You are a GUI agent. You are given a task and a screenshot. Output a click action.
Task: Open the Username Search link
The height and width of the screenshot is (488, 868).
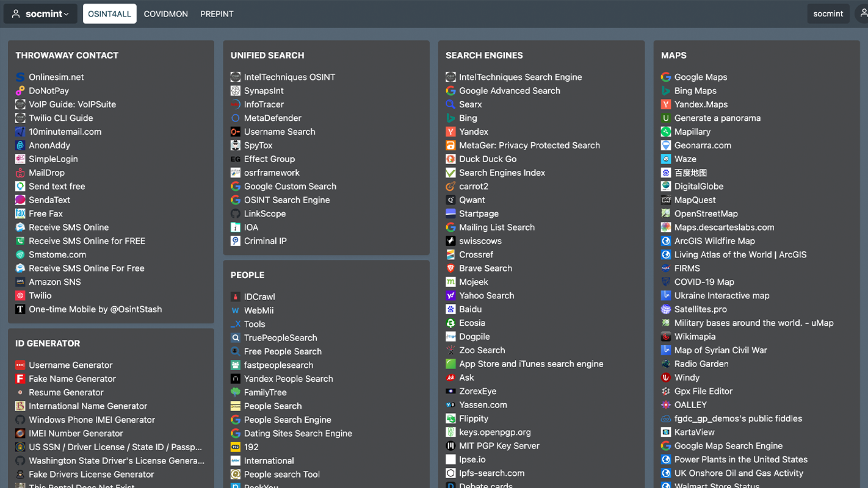pyautogui.click(x=280, y=132)
